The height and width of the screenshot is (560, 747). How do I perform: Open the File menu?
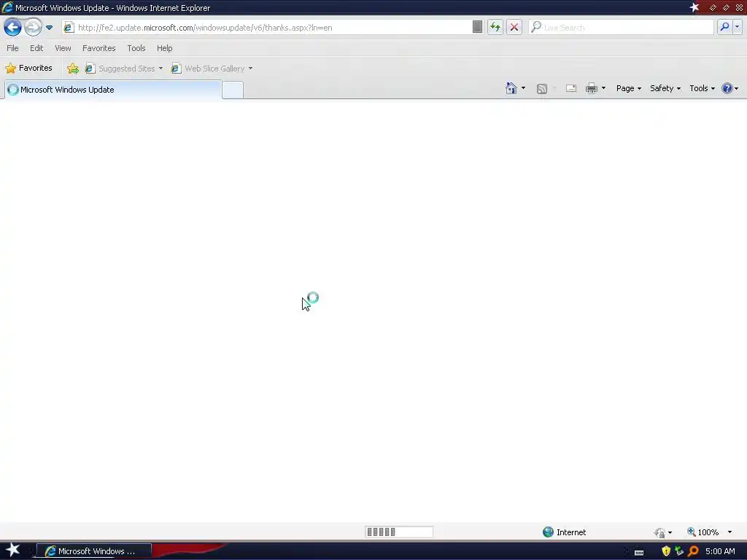point(13,48)
